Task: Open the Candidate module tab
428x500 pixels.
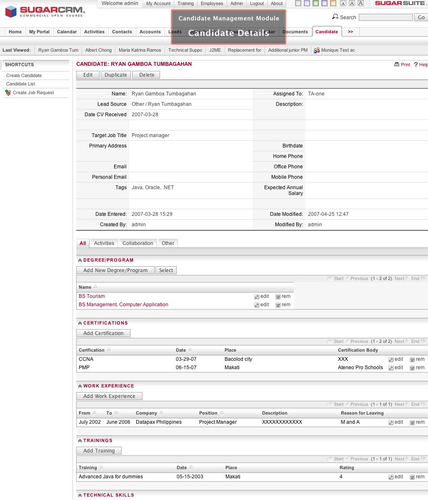Action: (x=327, y=32)
